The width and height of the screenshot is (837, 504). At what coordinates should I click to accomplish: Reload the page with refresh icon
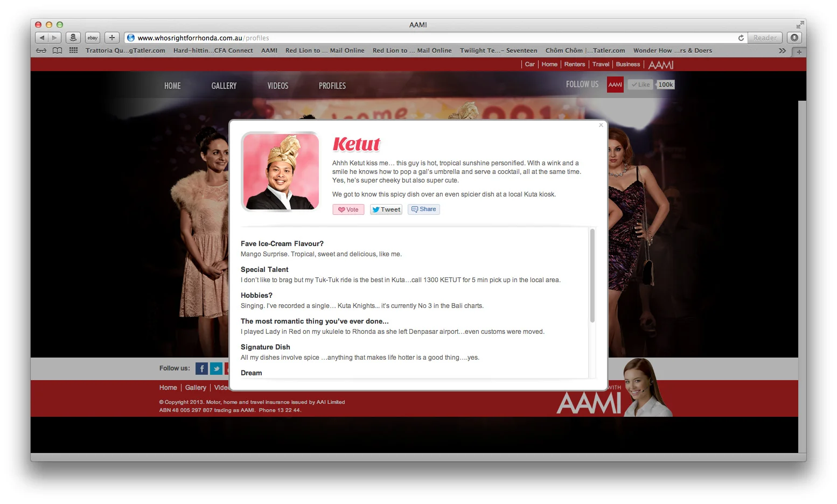tap(741, 38)
